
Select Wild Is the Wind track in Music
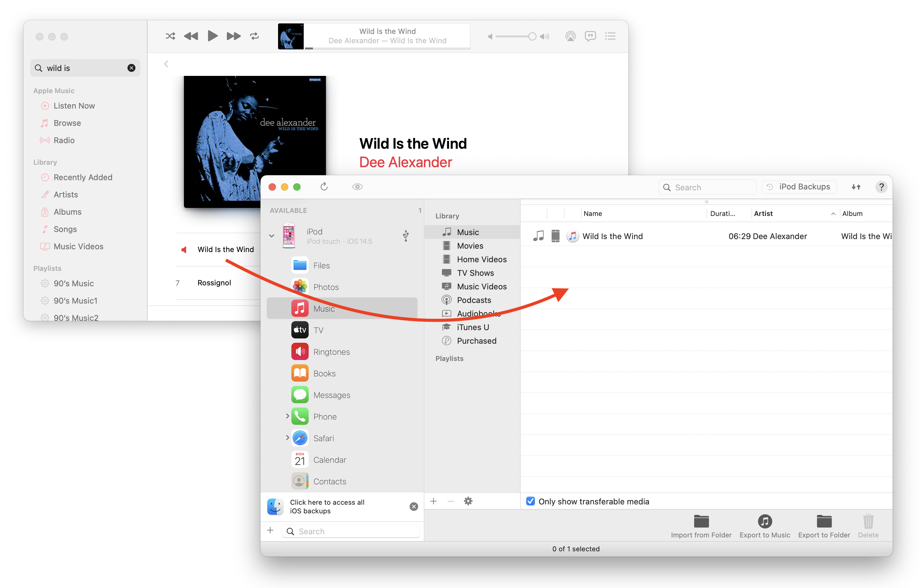pyautogui.click(x=218, y=249)
